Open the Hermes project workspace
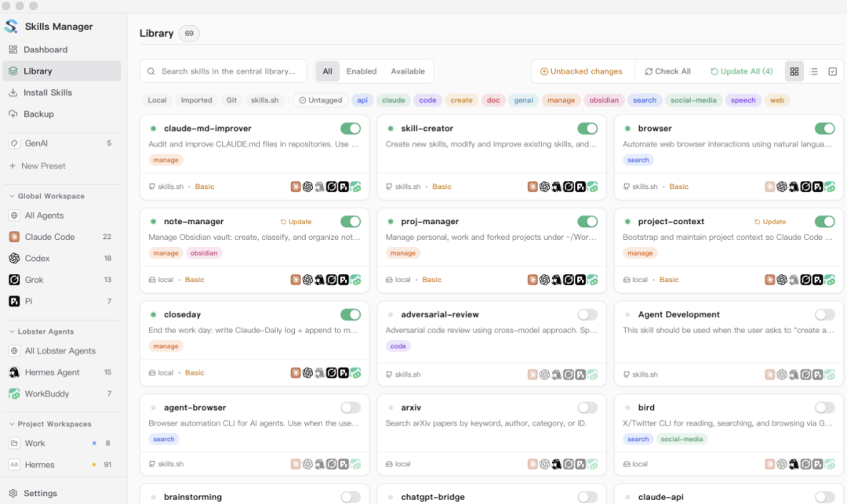847x504 pixels. [62, 465]
